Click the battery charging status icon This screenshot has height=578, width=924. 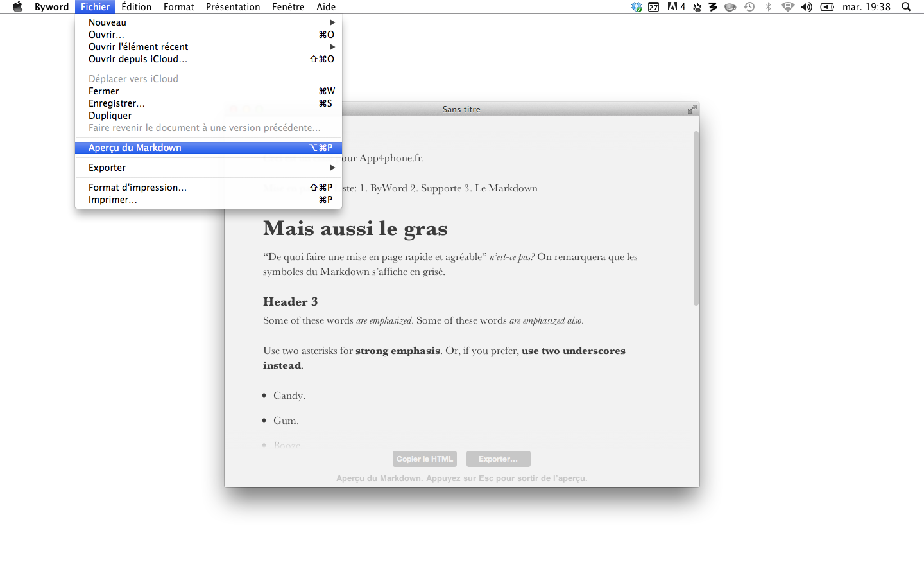tap(827, 7)
